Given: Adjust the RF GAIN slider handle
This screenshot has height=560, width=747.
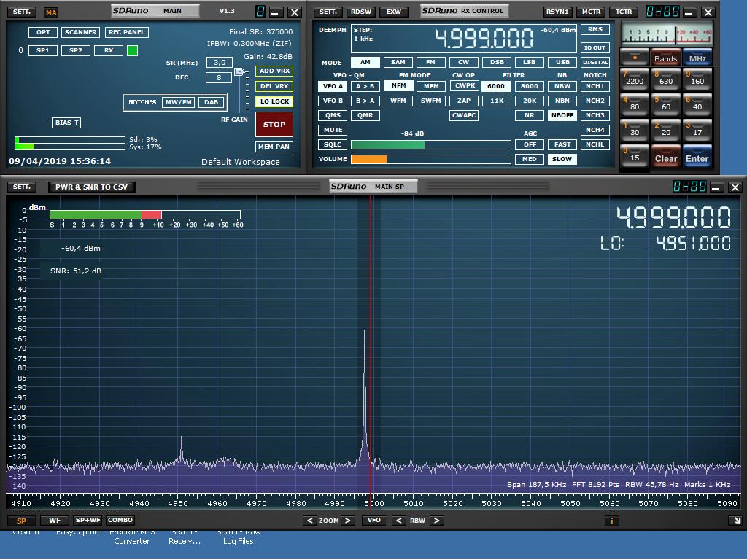Looking at the screenshot, I should pos(240,72).
